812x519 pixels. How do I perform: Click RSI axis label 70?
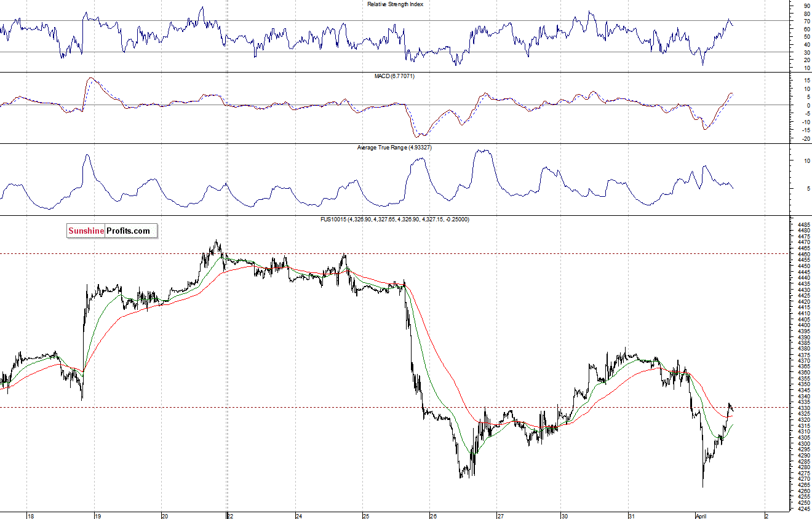pos(806,21)
